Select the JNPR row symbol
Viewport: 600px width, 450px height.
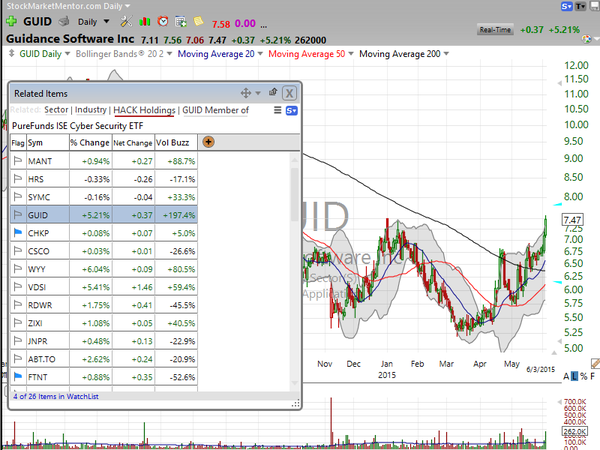point(38,341)
